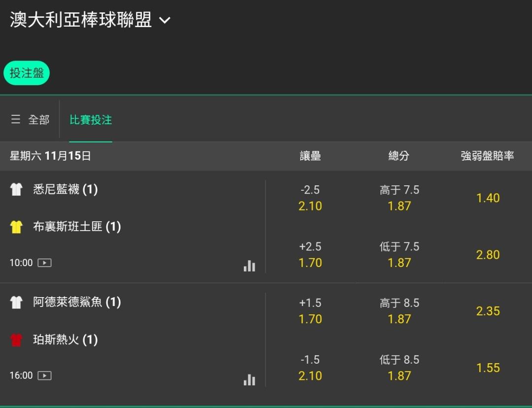Select 高于 7.5 total at 1.87
Screen dimensions: 532x408
[399, 198]
